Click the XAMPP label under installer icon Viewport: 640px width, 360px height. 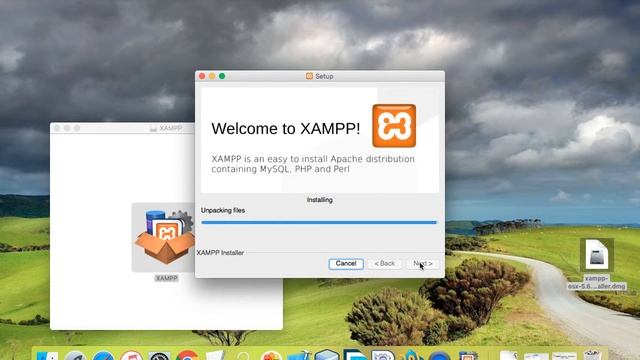point(167,278)
